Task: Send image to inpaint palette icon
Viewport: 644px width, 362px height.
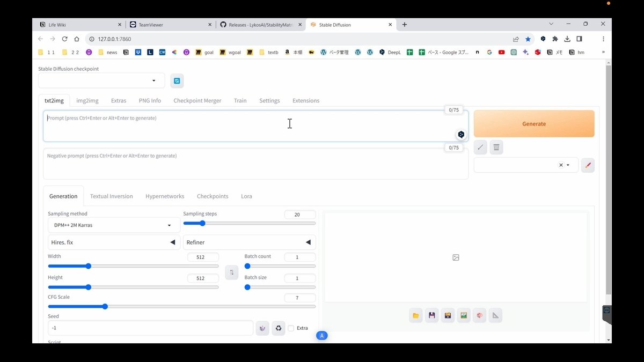Action: pos(480,315)
